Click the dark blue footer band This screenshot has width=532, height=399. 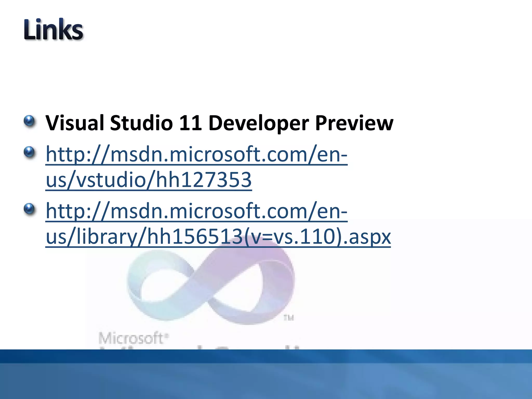click(x=266, y=356)
